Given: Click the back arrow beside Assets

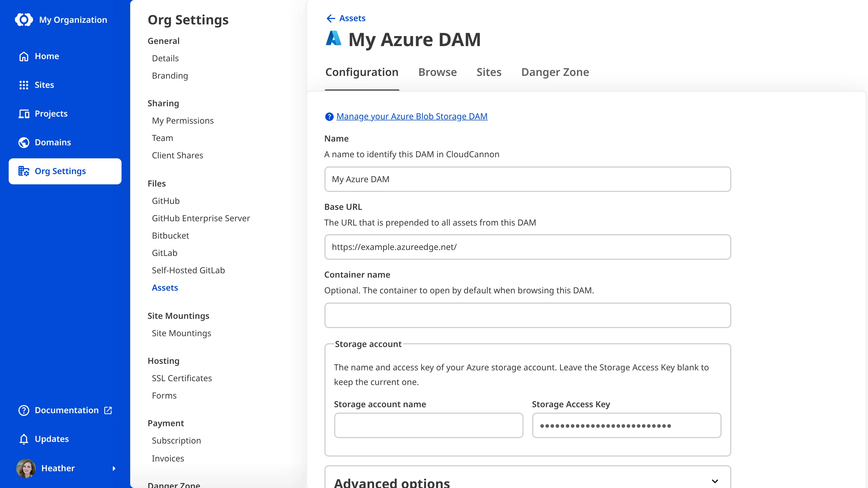Looking at the screenshot, I should 331,18.
